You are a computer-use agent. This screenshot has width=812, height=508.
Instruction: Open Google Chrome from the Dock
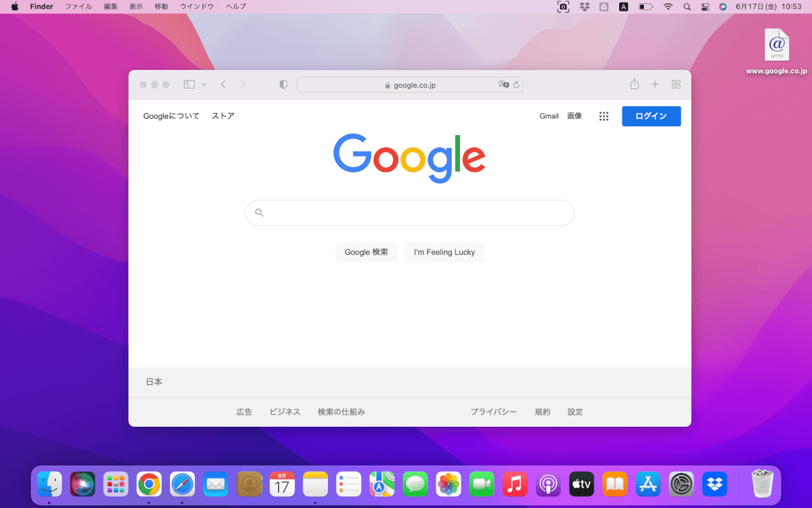(x=149, y=485)
